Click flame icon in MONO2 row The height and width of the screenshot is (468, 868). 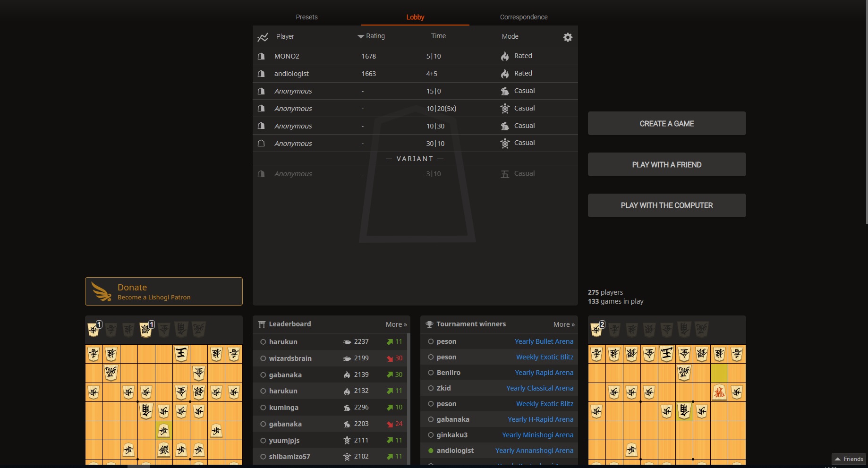505,56
